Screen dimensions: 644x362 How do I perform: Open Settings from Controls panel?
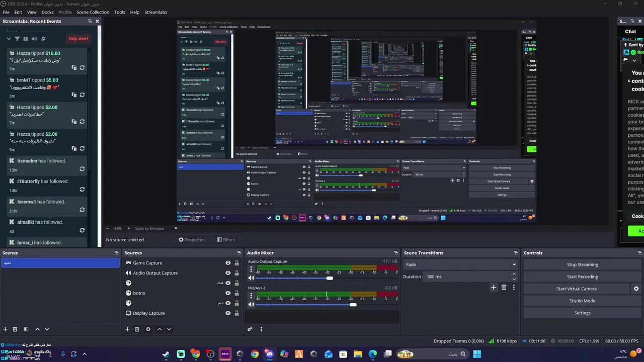pos(582,313)
